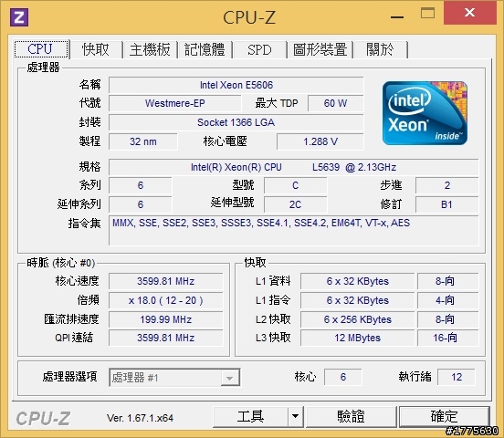Click the version text Ver. 1.67.1.x64
The height and width of the screenshot is (438, 504).
[x=140, y=418]
